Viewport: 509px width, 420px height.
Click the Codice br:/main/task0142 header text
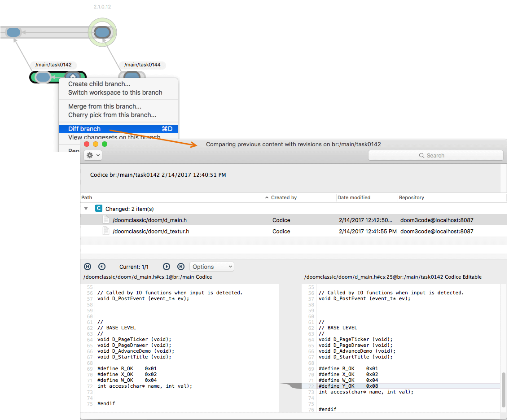[158, 175]
